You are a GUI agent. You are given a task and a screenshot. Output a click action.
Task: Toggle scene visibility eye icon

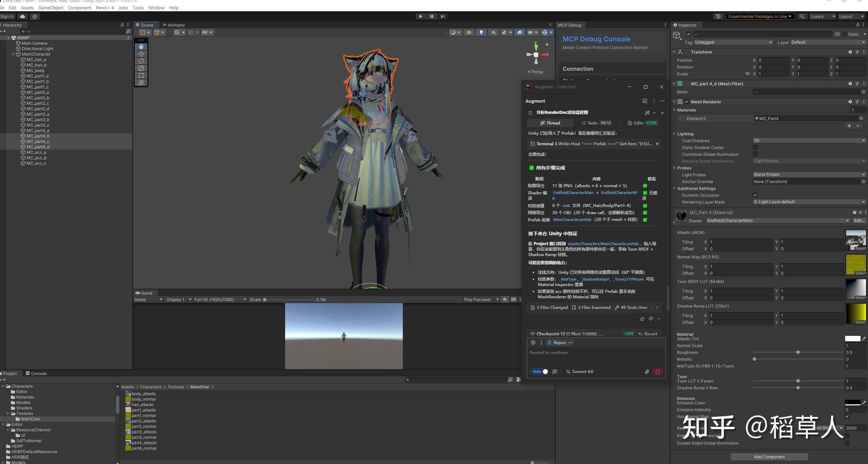[519, 32]
